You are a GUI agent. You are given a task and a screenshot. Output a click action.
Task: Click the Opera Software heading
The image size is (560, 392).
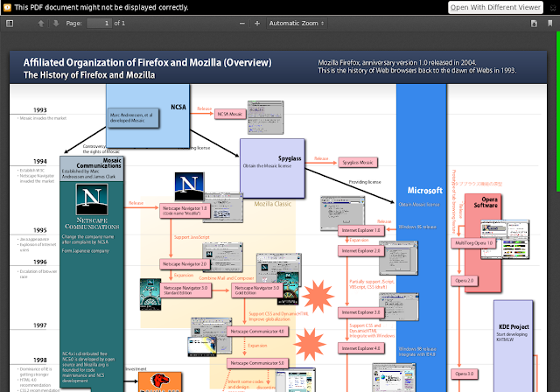click(486, 202)
